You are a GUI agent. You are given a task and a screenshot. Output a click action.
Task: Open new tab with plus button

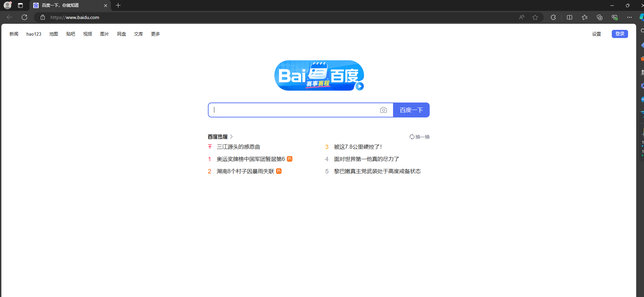(x=118, y=5)
